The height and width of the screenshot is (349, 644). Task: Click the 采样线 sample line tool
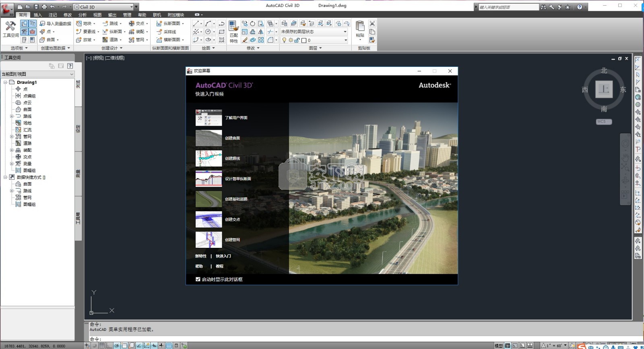coord(167,32)
